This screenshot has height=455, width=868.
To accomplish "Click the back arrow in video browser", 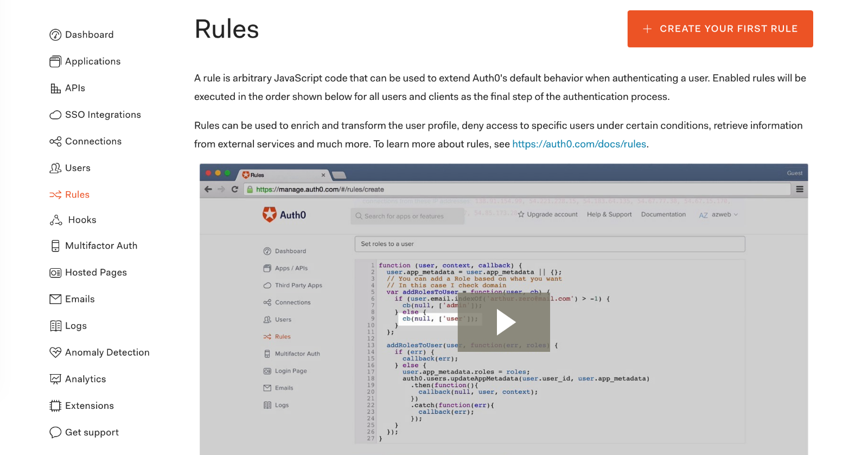I will coord(208,189).
